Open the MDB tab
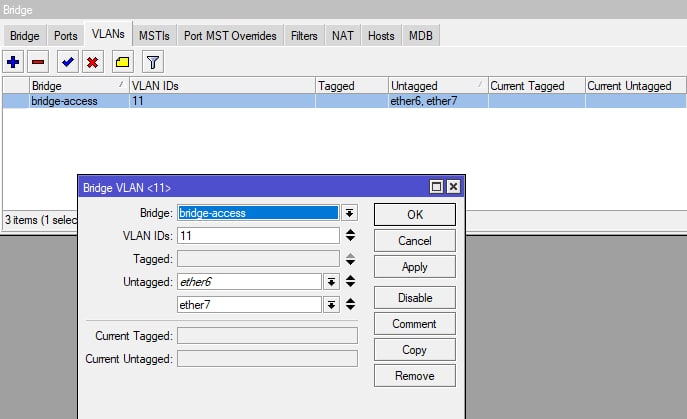 click(421, 36)
